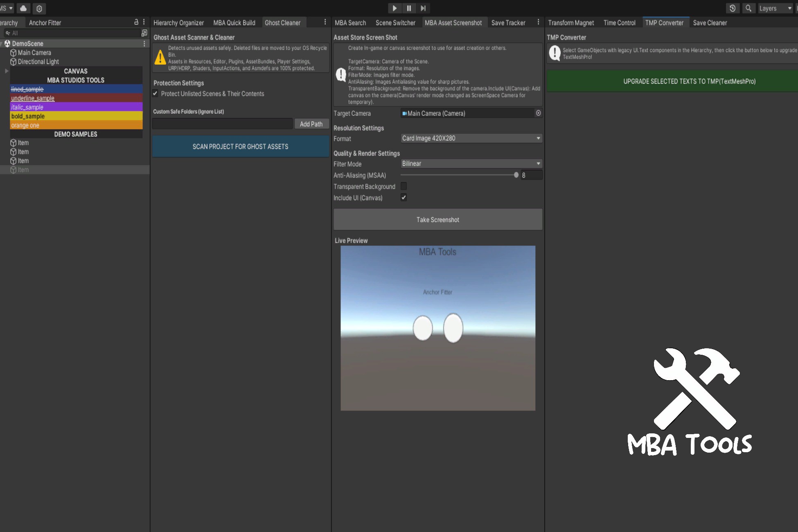Open the DemoScene options kebab menu
798x532 pixels.
click(144, 43)
